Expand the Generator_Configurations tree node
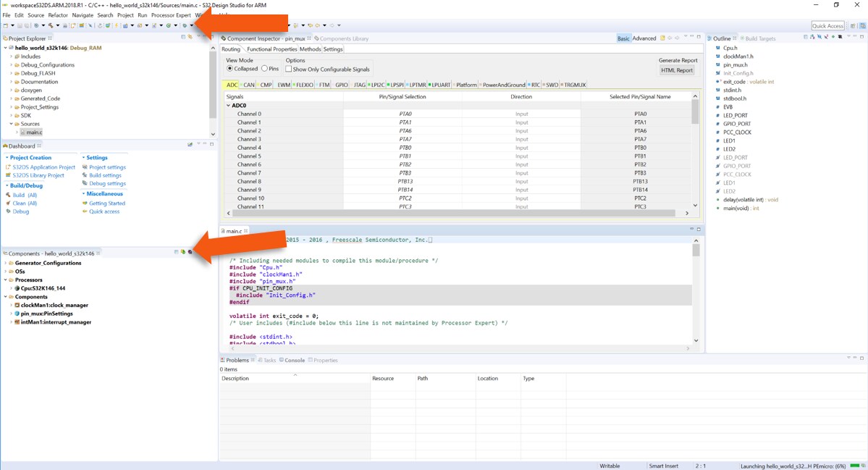 coord(6,263)
